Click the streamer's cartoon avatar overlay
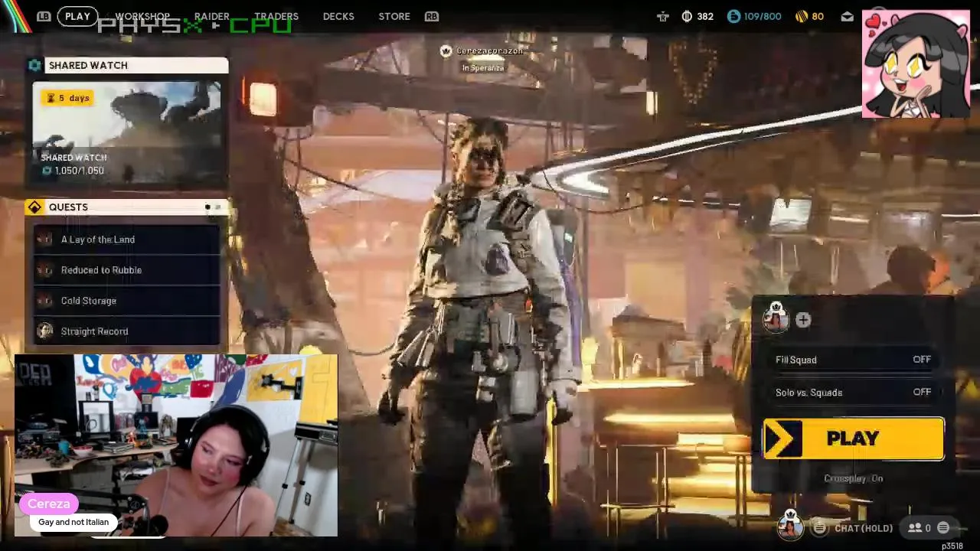The width and height of the screenshot is (980, 551). pos(916,64)
